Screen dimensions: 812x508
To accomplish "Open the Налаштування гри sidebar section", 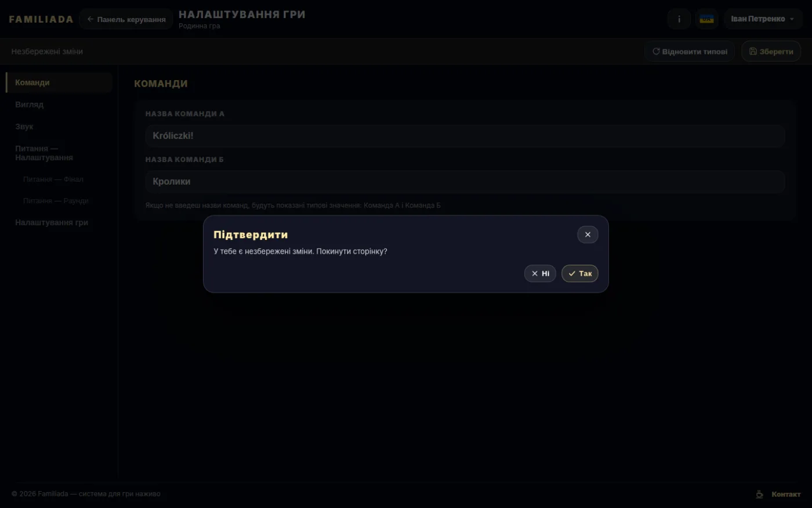I will click(59, 222).
